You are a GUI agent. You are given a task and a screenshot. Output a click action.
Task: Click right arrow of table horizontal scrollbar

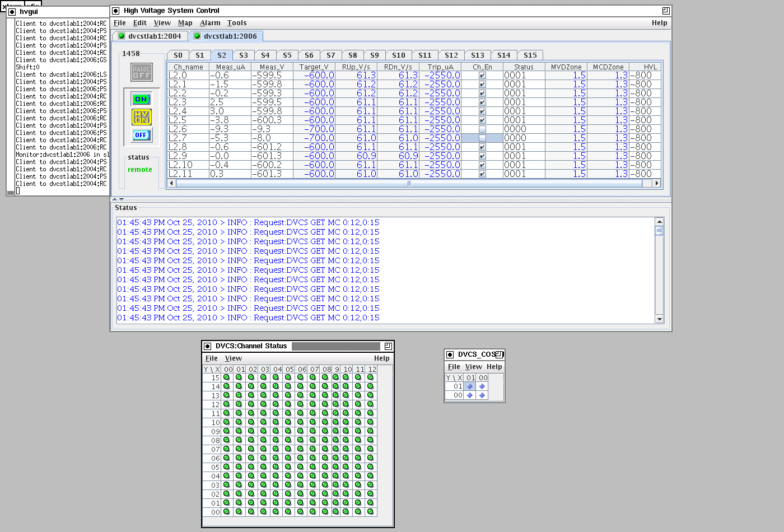(x=657, y=183)
